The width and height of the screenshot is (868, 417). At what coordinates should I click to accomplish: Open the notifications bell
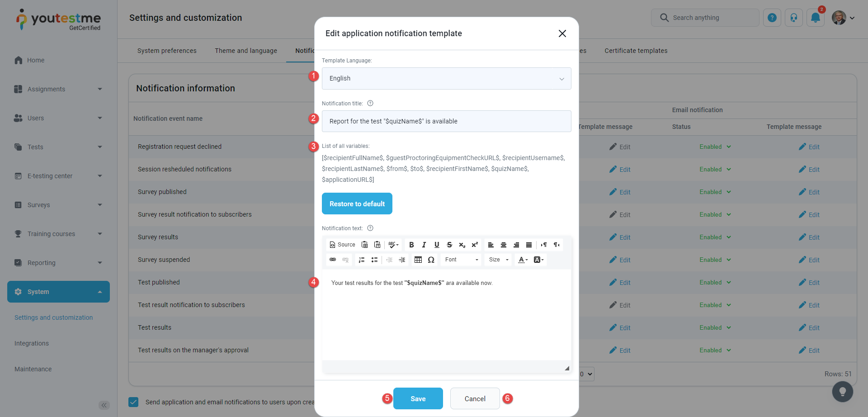click(815, 18)
